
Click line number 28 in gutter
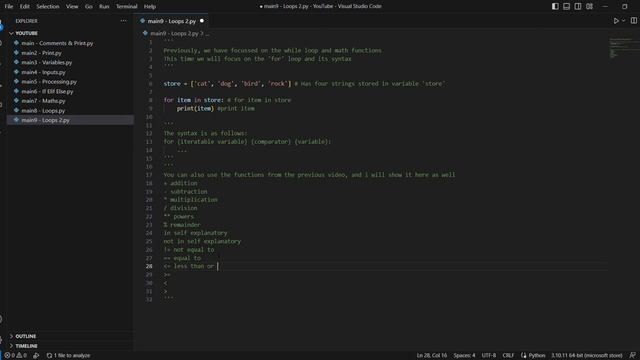pos(149,266)
